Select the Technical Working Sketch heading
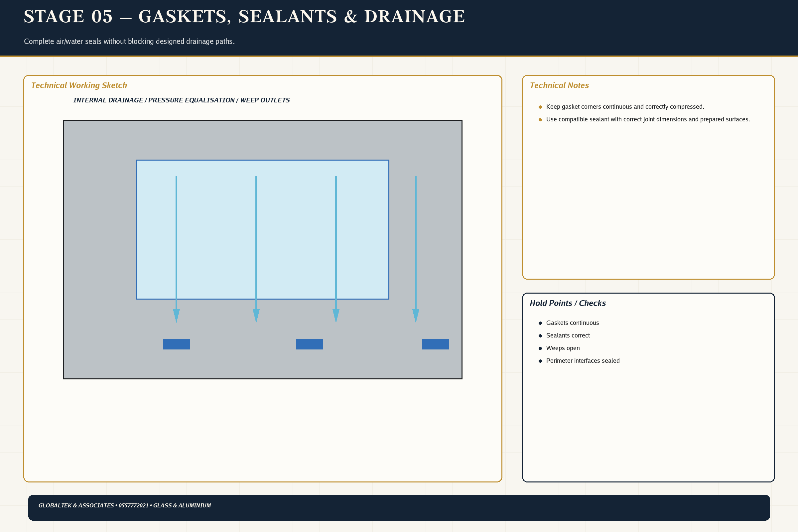Screen dimensions: 798x532 click(x=79, y=85)
